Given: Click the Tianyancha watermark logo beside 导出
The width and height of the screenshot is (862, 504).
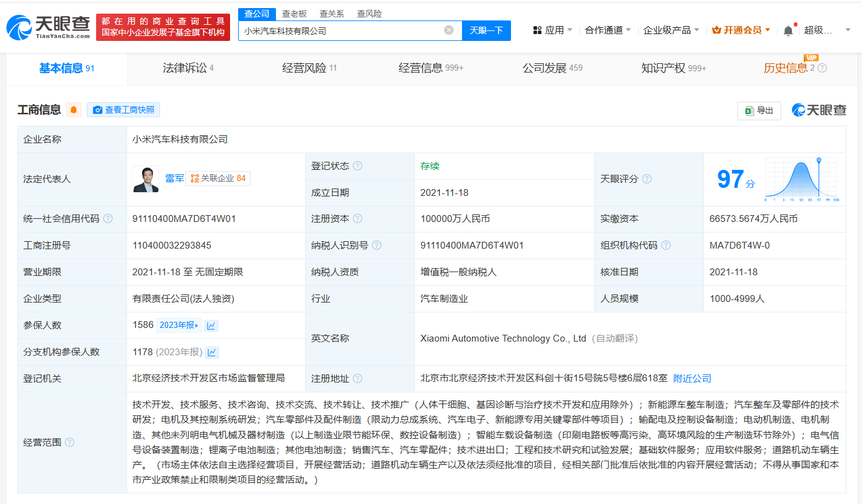Looking at the screenshot, I should point(819,110).
